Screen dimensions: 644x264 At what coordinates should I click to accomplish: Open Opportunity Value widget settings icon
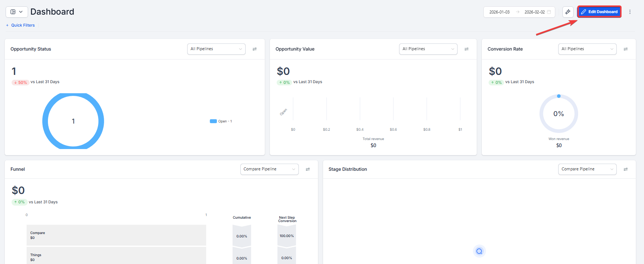point(467,49)
